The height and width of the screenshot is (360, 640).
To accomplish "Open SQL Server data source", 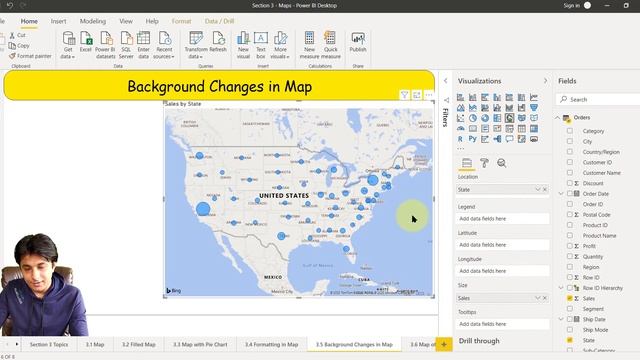I will click(126, 45).
